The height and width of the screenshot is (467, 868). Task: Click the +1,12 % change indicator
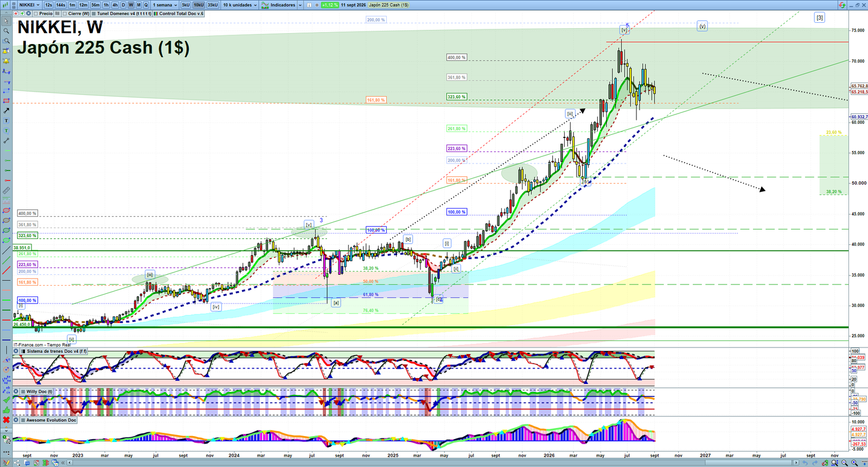[x=330, y=5]
